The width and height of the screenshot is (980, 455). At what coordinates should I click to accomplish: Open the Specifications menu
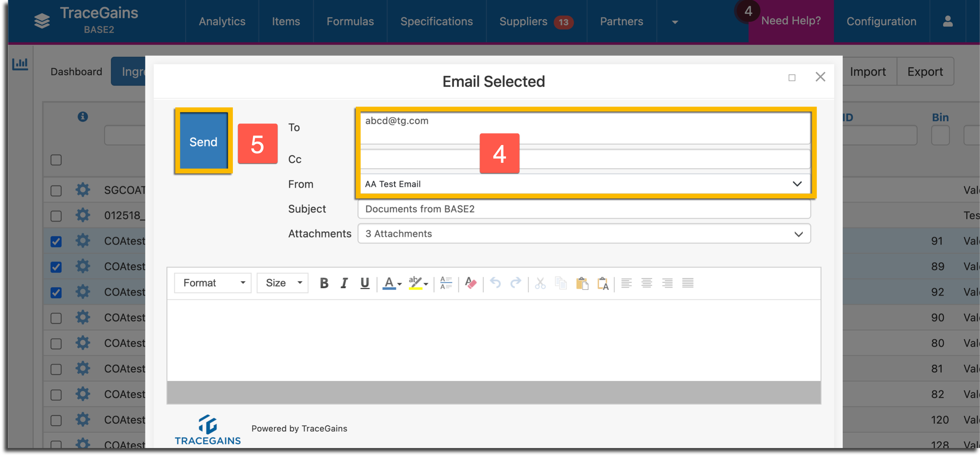436,21
